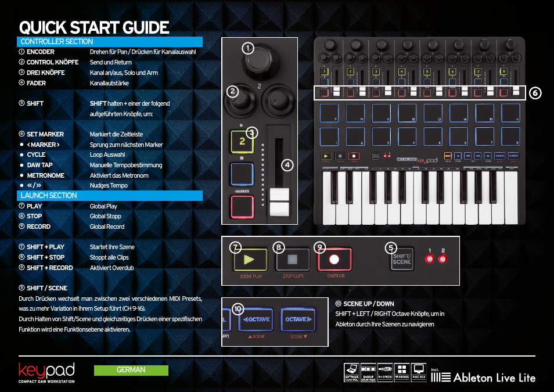The image size is (554, 392).
Task: Click the red Marker button in channel strip closeup
Action: click(x=242, y=207)
